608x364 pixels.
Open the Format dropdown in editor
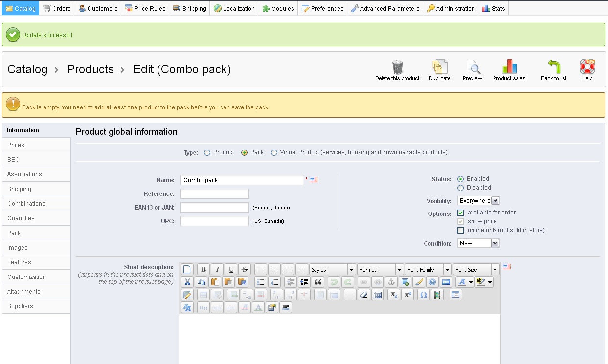[x=381, y=270]
